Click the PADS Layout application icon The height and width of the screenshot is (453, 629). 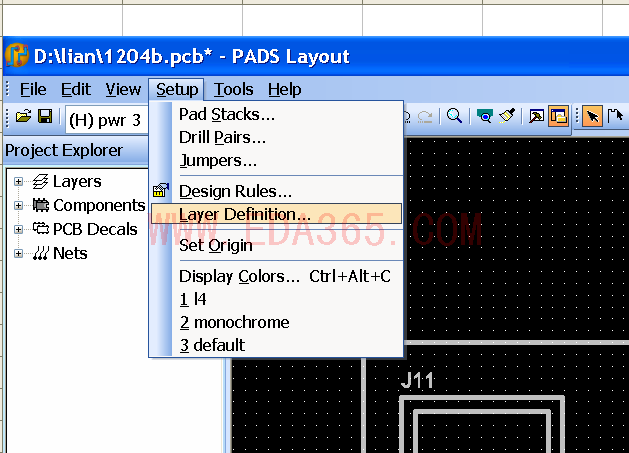click(x=16, y=56)
